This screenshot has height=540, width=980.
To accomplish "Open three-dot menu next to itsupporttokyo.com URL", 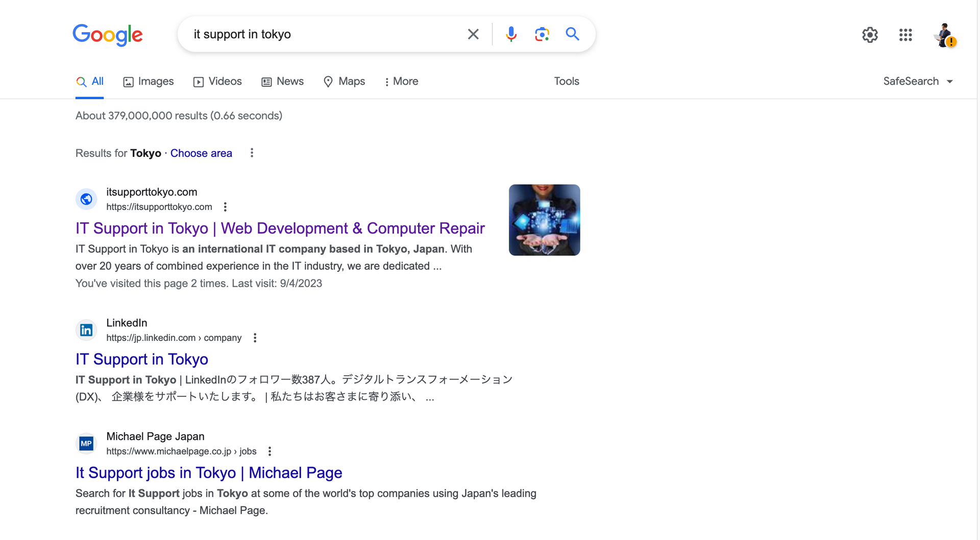I will pos(225,207).
